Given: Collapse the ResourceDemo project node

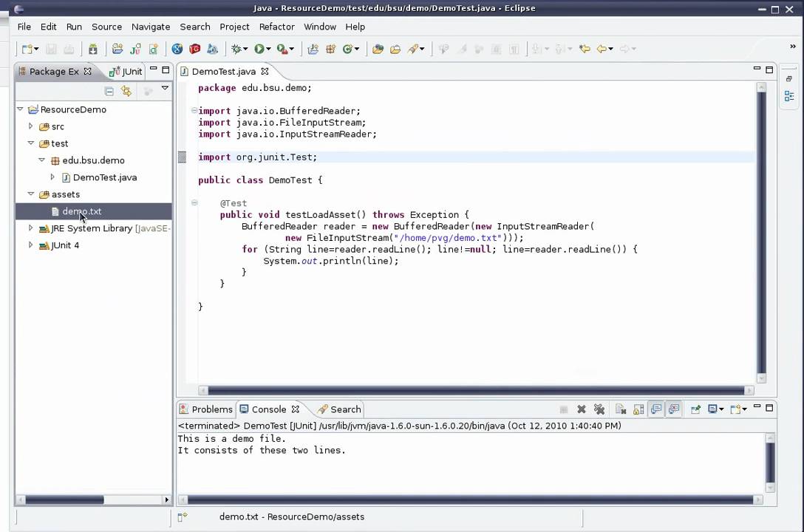Looking at the screenshot, I should pyautogui.click(x=20, y=109).
